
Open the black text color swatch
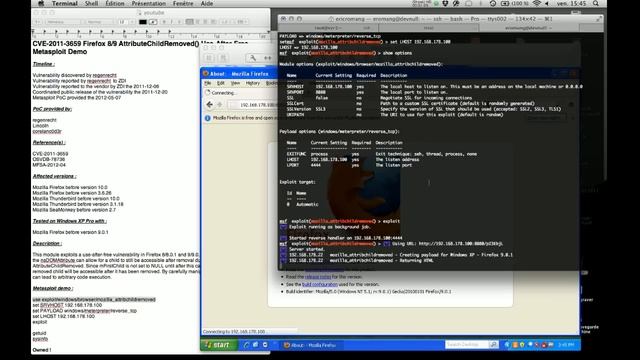(143, 22)
